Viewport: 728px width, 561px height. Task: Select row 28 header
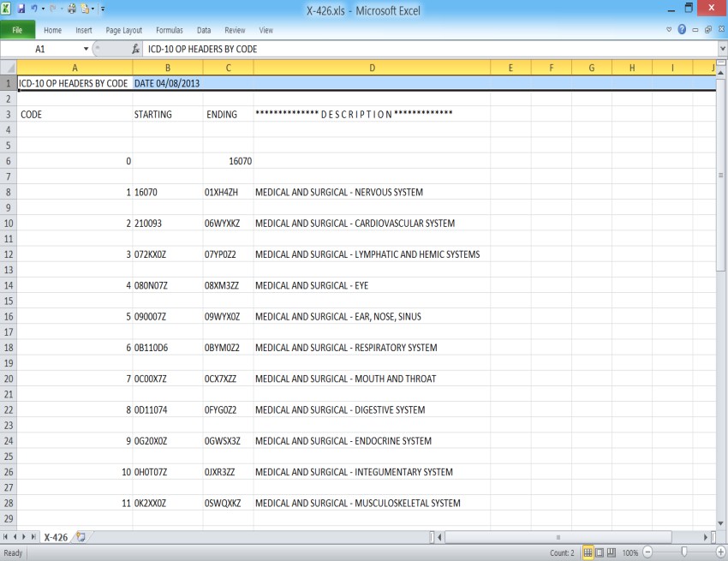point(9,503)
